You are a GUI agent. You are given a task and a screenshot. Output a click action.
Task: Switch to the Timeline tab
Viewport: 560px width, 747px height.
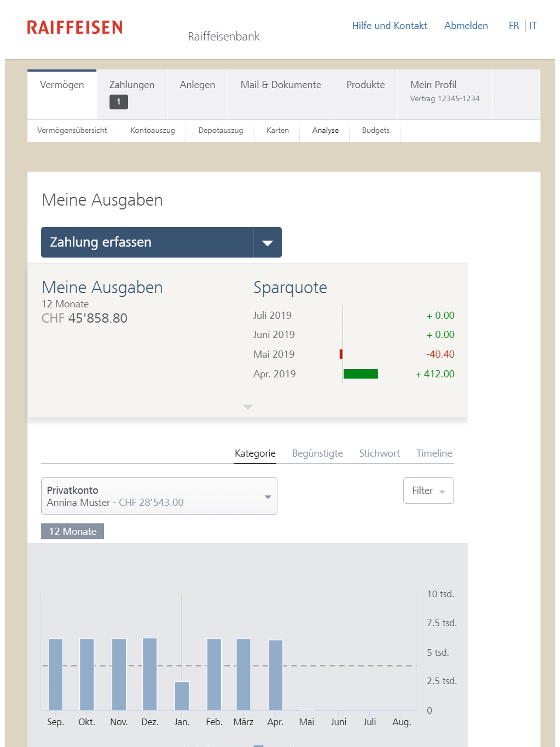434,453
